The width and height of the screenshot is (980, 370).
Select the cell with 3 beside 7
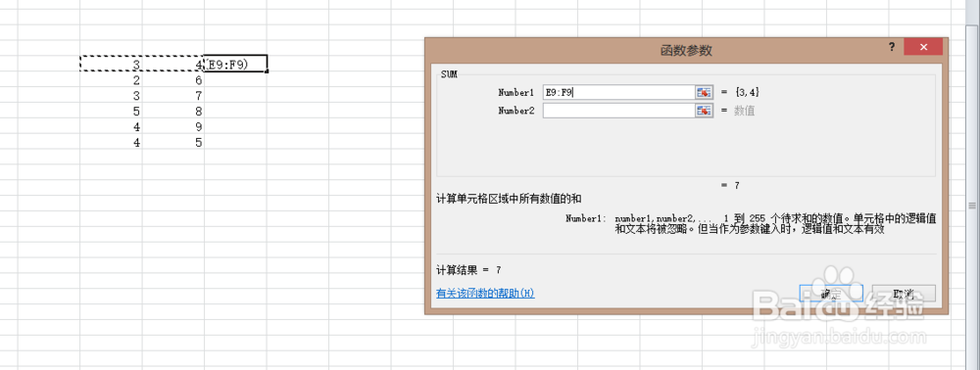[112, 96]
